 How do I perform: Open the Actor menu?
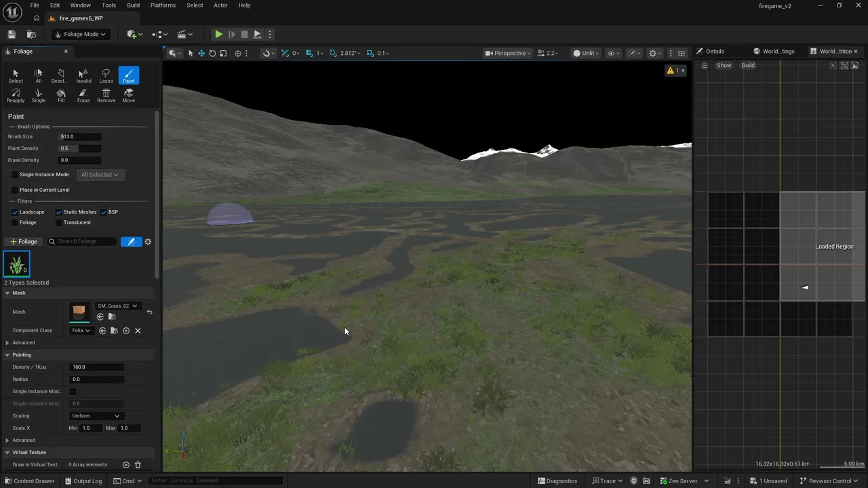click(x=220, y=5)
